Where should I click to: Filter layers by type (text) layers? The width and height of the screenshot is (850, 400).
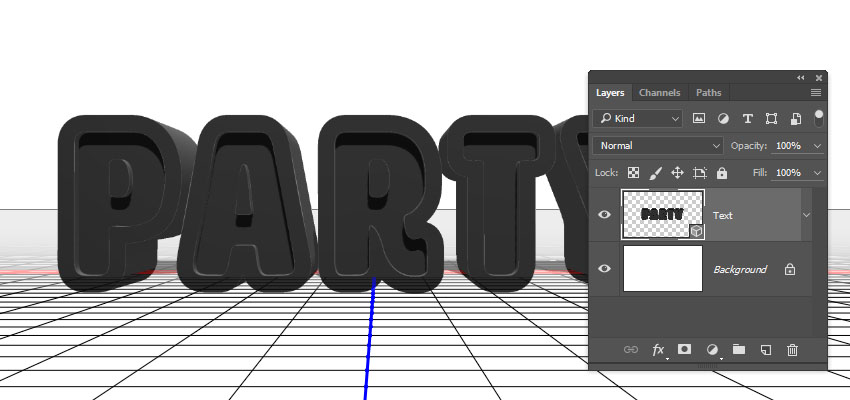(747, 118)
